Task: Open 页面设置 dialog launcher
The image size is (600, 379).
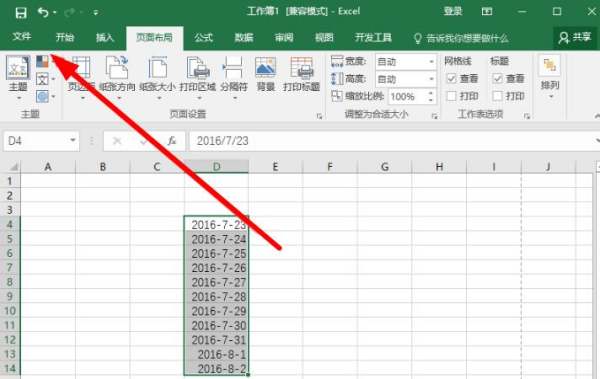Action: click(x=320, y=116)
